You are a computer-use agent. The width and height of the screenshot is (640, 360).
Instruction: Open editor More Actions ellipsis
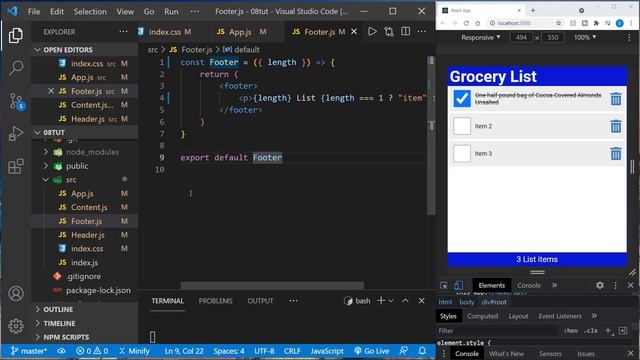pyautogui.click(x=422, y=31)
